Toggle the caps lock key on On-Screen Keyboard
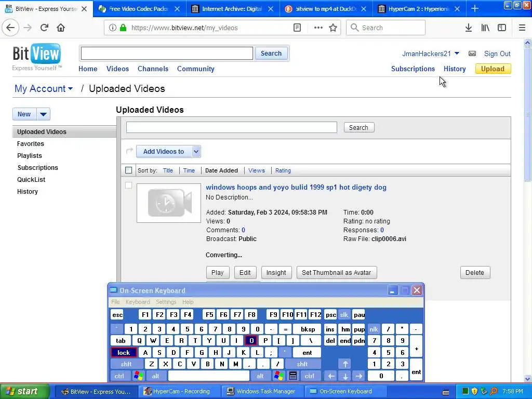The image size is (532, 399). [124, 353]
